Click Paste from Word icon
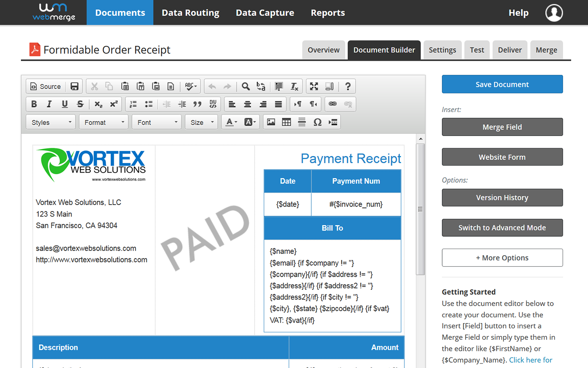This screenshot has height=368, width=588. coord(156,87)
